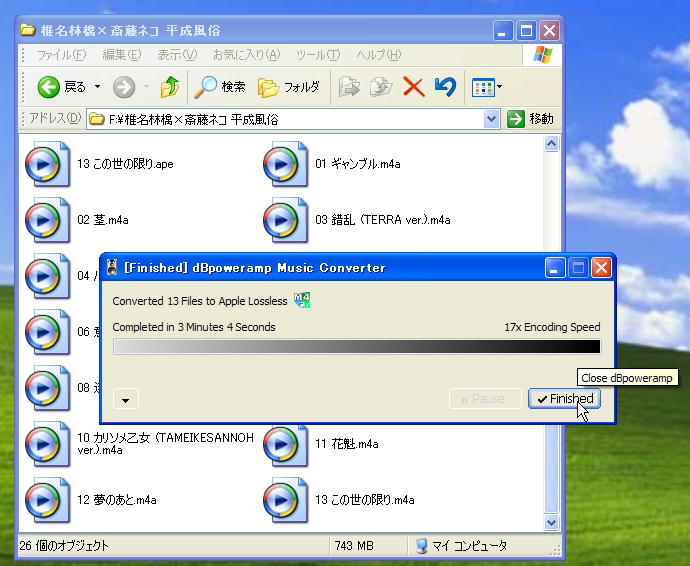Select the 10 カリソメ乙女 file icon
690x566 pixels.
click(47, 444)
